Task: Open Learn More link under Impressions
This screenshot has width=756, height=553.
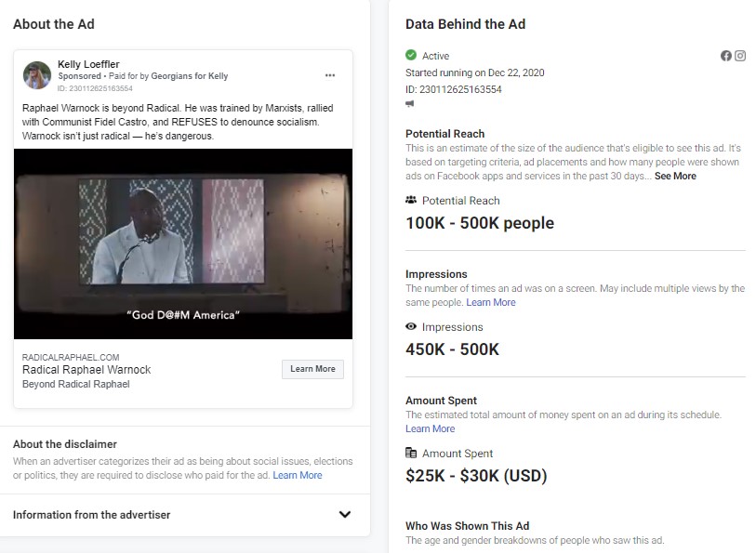Action: click(491, 302)
